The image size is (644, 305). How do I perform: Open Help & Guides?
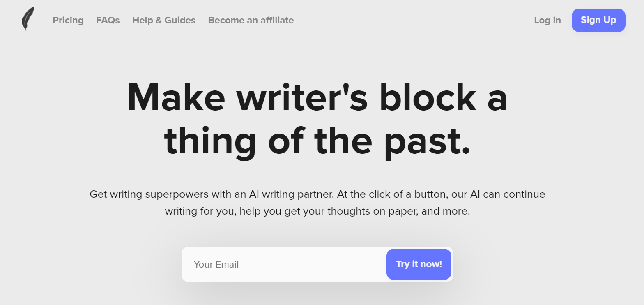pos(164,20)
